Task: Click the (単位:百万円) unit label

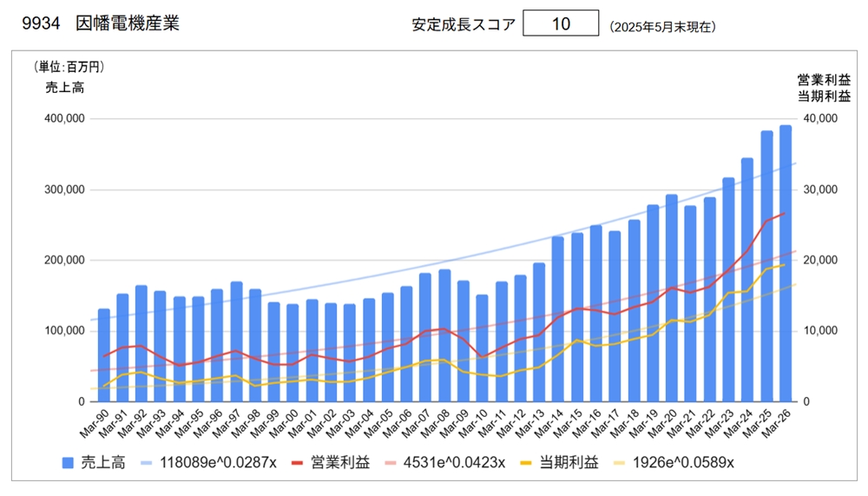Action: pos(69,67)
